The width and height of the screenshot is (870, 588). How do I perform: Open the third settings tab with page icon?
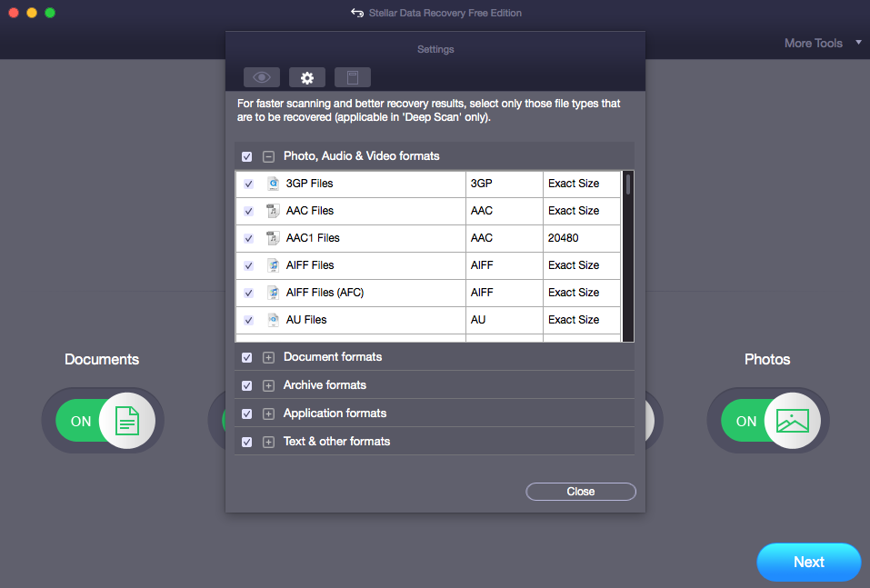353,77
